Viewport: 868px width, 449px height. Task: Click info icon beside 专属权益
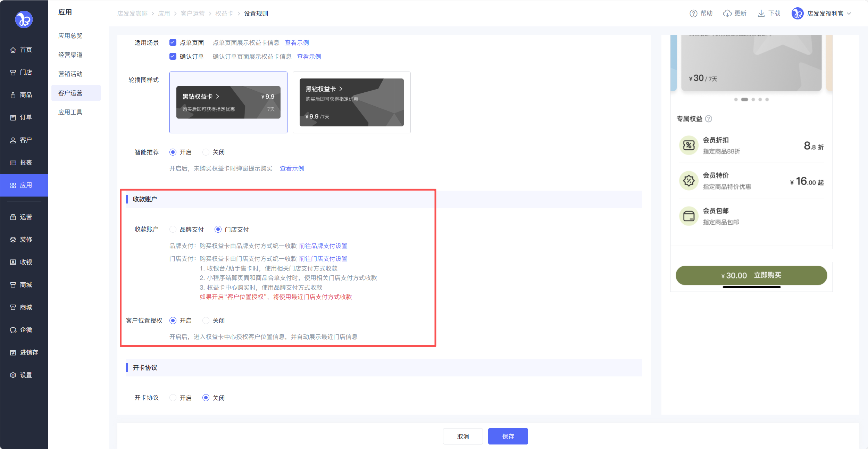(709, 119)
